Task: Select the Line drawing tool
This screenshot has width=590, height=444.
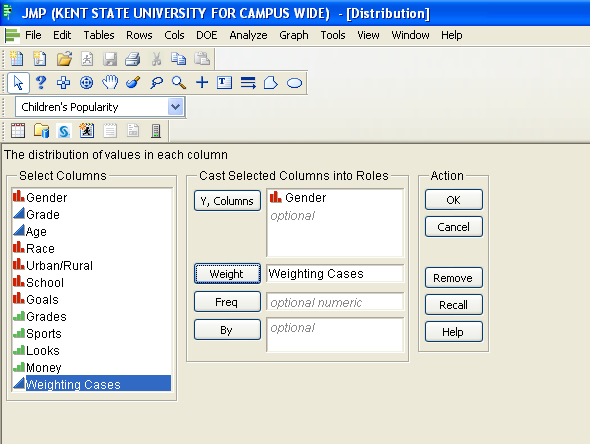Action: [248, 82]
